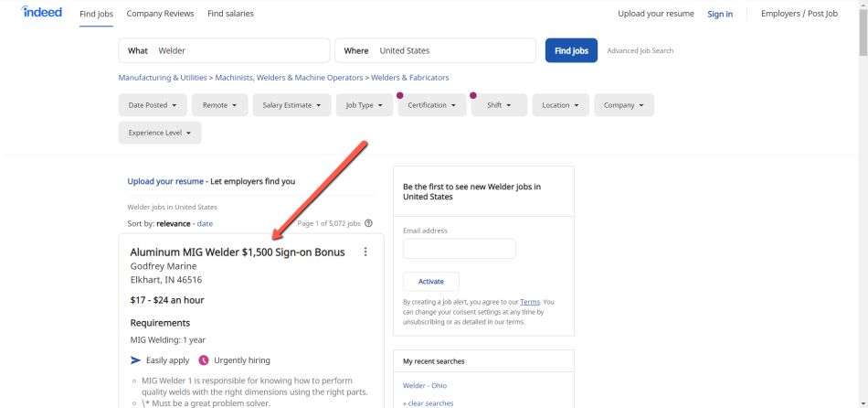Open the Terms link in job alert box
The image size is (868, 408).
click(x=530, y=302)
